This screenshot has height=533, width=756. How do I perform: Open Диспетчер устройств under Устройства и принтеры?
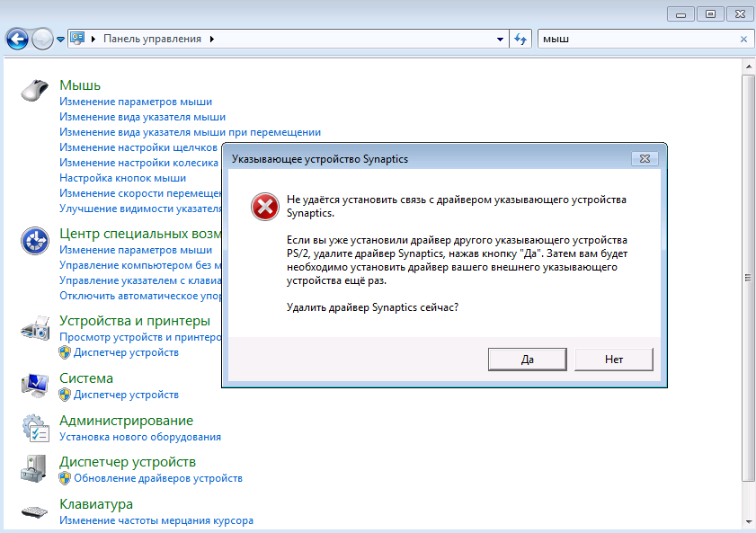(127, 352)
